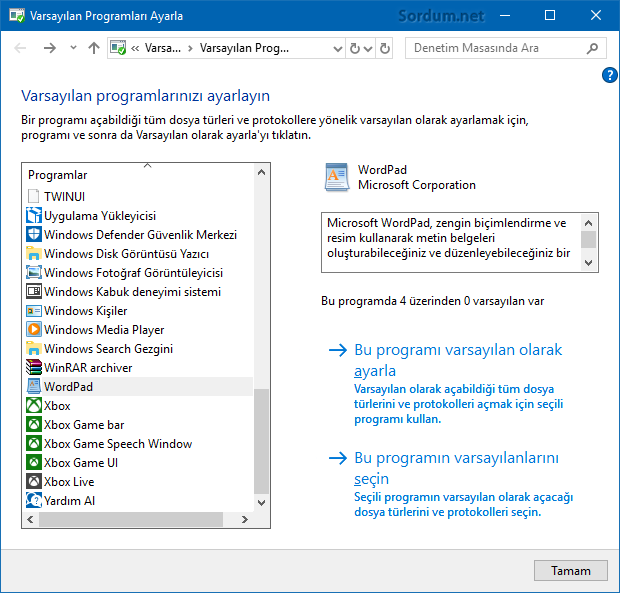Click the programs list vertical scrollbar thumb
This screenshot has width=620, height=593.
click(261, 442)
